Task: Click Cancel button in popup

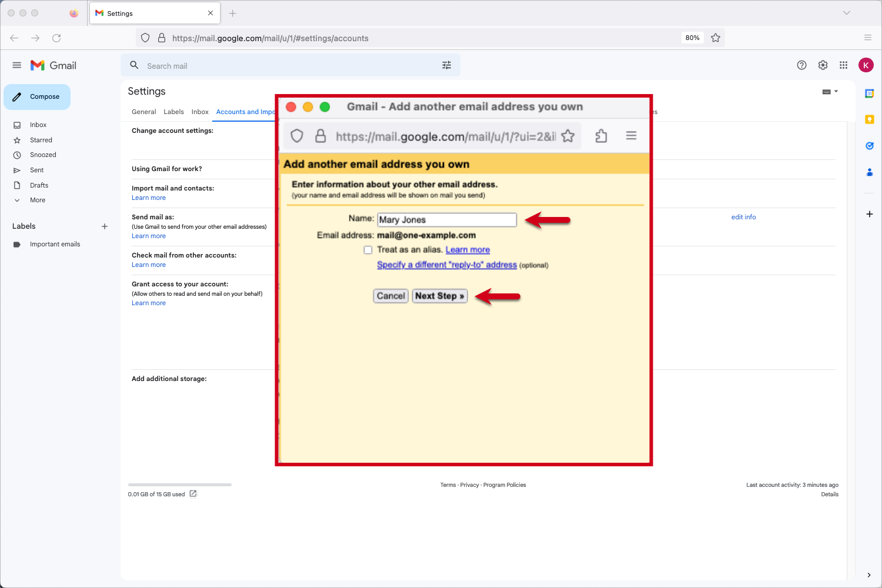Action: (x=391, y=296)
